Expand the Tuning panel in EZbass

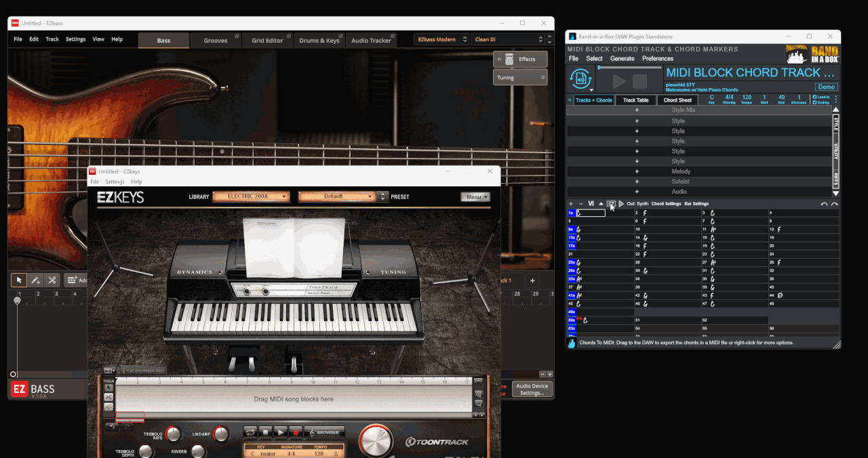[520, 78]
